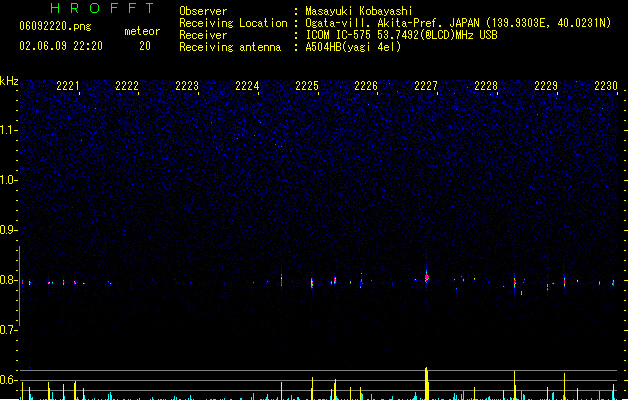Click the 2227 time axis marker
Viewport: 629px width, 400px height.
pos(426,86)
